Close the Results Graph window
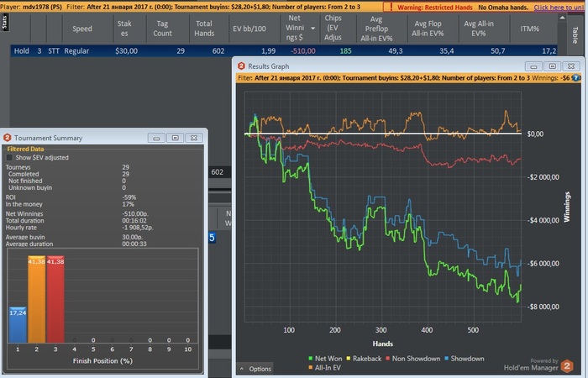The image size is (588, 378). tap(570, 66)
